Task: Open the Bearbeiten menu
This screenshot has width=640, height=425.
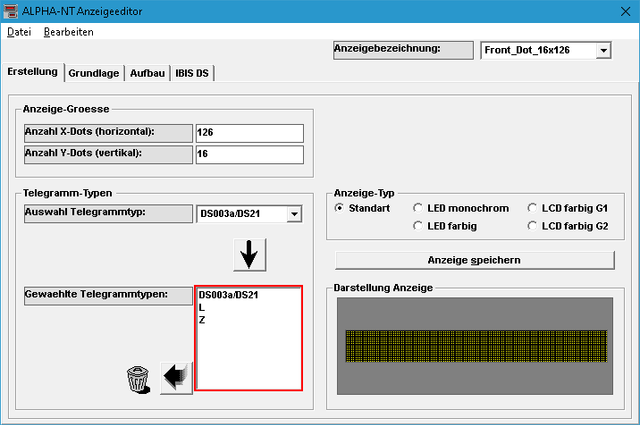Action: [x=69, y=32]
